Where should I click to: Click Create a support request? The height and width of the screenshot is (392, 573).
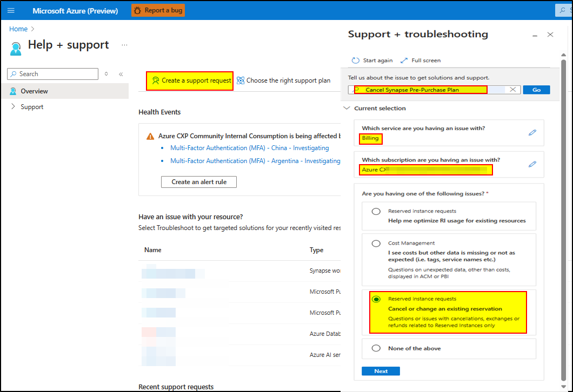[x=190, y=80]
